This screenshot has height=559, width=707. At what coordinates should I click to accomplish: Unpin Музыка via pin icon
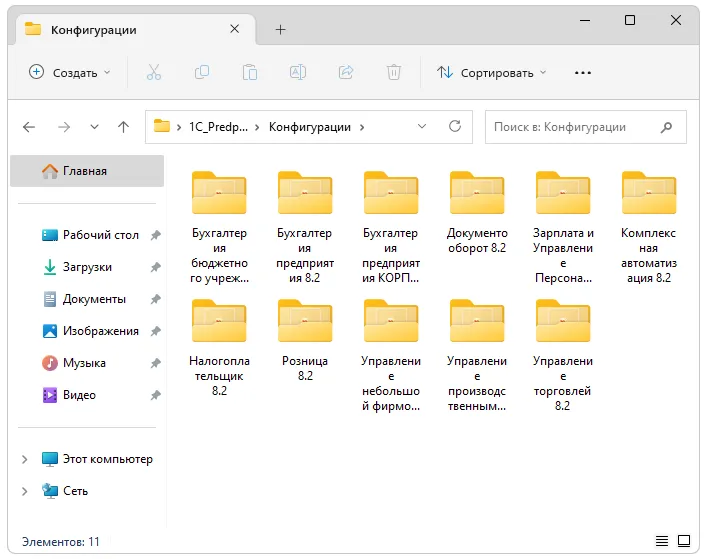tap(156, 363)
